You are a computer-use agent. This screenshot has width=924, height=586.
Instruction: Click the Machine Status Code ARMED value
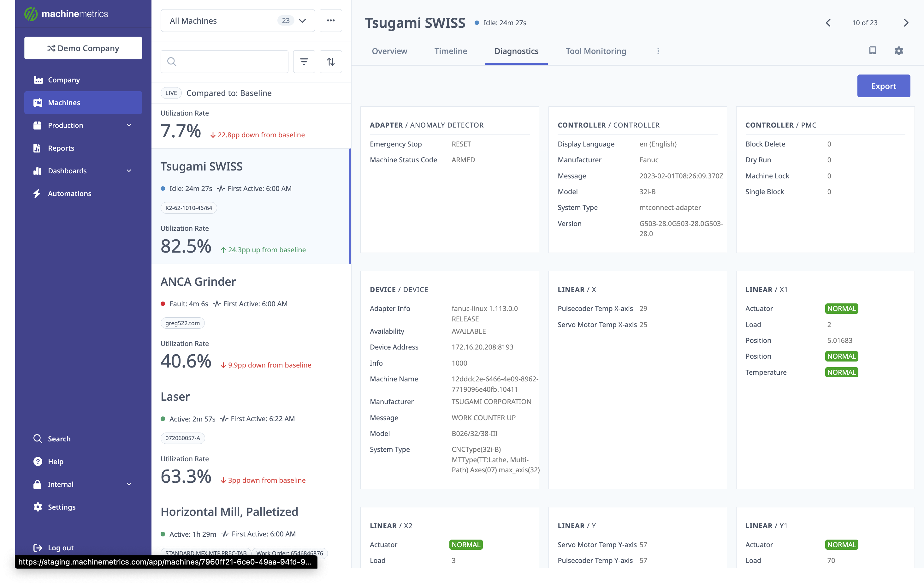[x=463, y=160]
